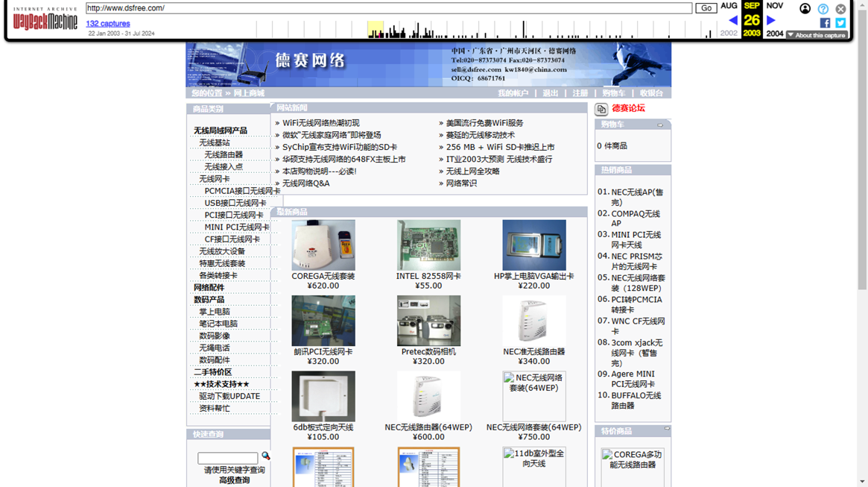Click the forum icon beside 德赛论坛

click(601, 110)
